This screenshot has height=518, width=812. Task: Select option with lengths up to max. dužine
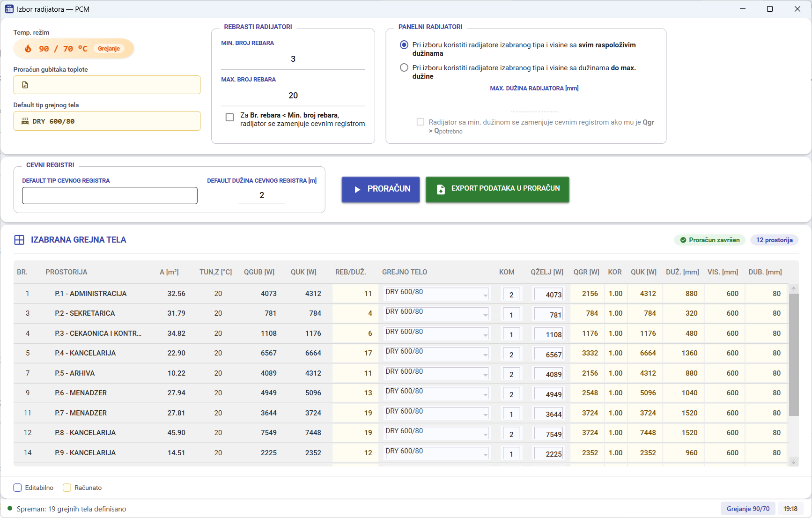404,67
